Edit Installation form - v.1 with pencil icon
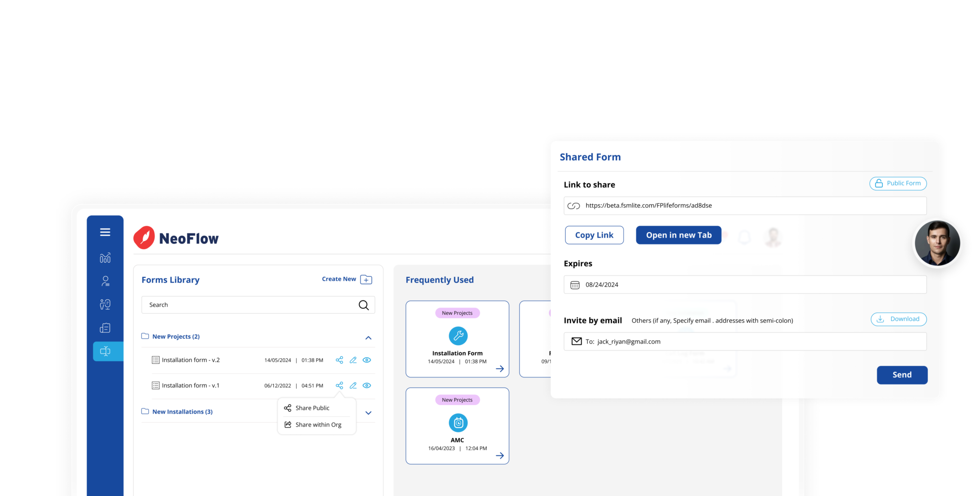The width and height of the screenshot is (980, 496). pos(353,386)
